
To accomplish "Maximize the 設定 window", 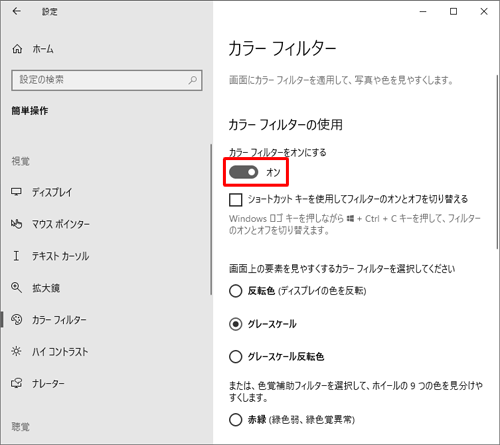I will click(453, 12).
